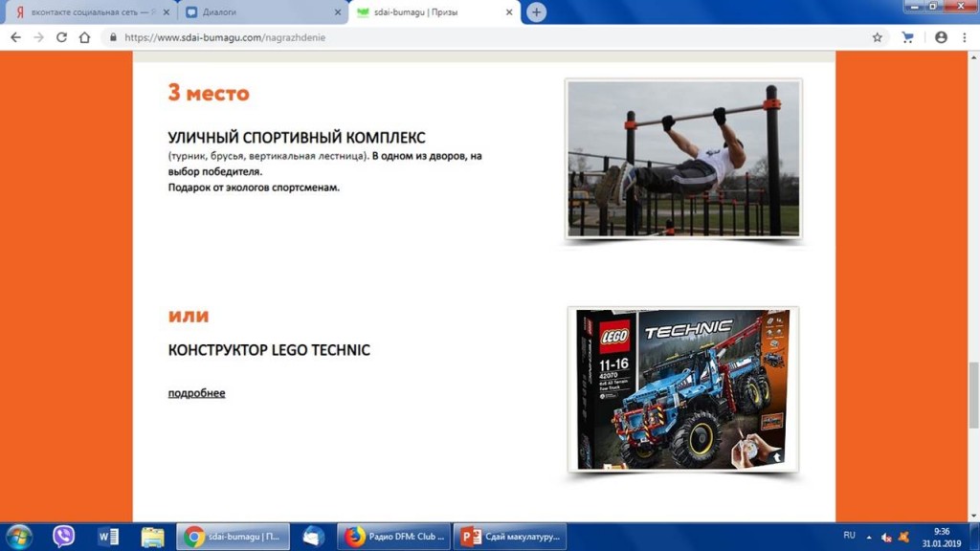Switch to the вконтакте социальная сеть tab

[86, 12]
